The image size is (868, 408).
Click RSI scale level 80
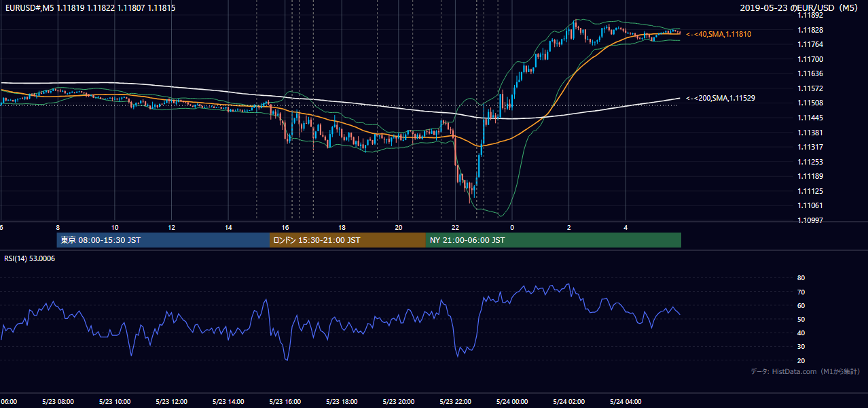click(801, 278)
